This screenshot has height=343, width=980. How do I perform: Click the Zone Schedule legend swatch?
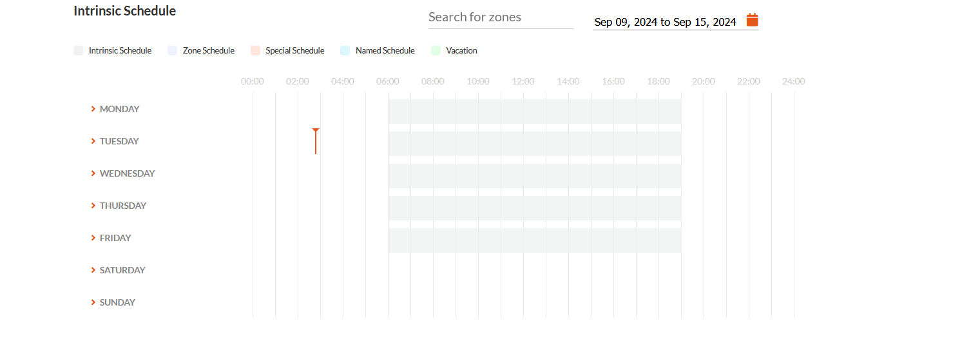172,50
